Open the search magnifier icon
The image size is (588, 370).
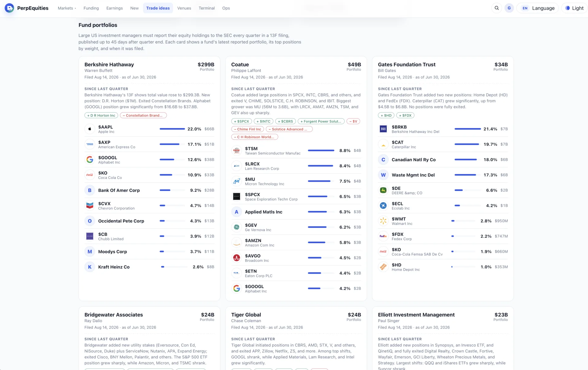click(x=497, y=8)
